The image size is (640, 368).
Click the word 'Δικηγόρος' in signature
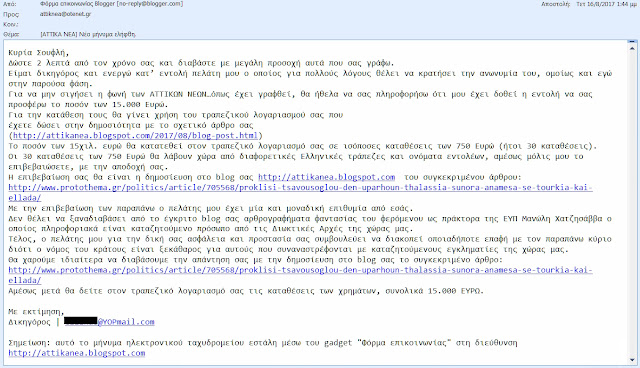coord(29,322)
